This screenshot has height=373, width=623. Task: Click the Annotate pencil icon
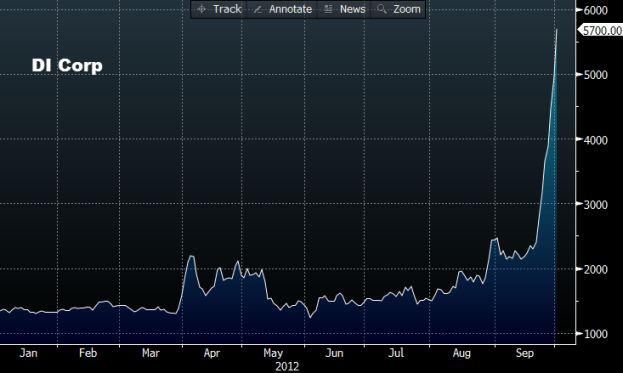[257, 9]
